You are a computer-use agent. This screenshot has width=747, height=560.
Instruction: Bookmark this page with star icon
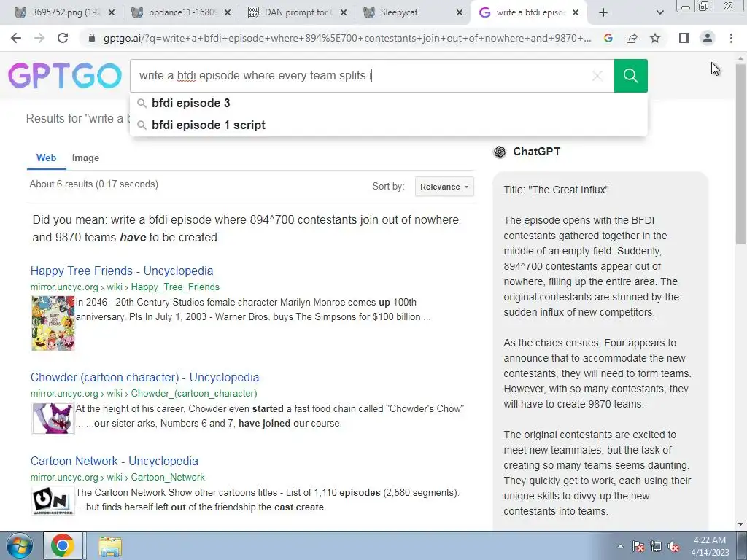[x=655, y=38]
